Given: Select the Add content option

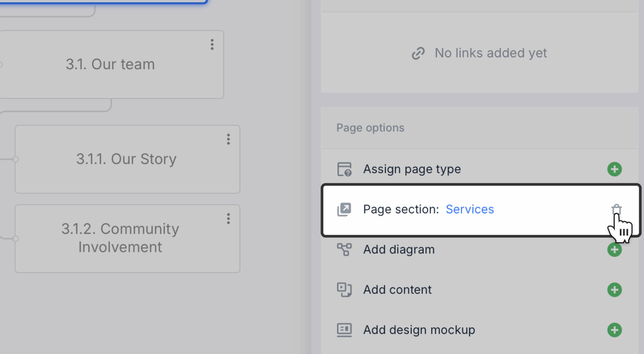Looking at the screenshot, I should point(479,290).
